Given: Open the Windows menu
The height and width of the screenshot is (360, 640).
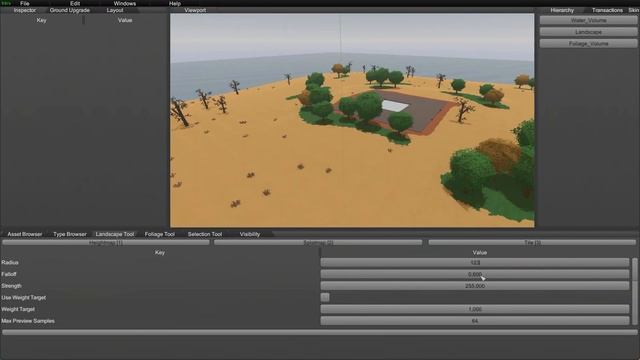Looking at the screenshot, I should (124, 3).
